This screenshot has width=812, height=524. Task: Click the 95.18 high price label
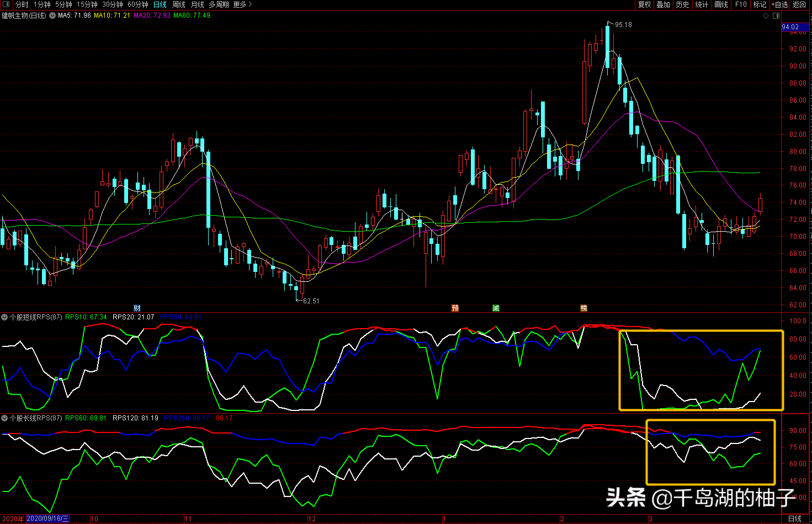pyautogui.click(x=623, y=25)
